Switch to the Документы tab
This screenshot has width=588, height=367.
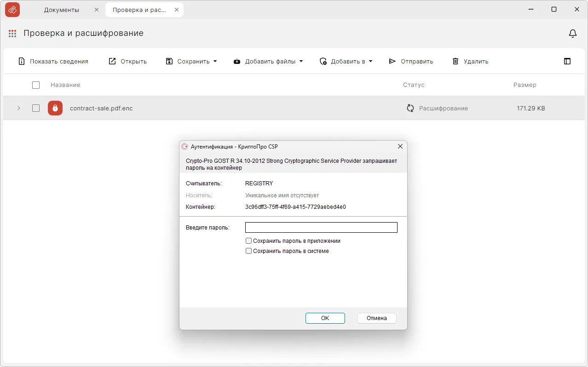[x=62, y=10]
